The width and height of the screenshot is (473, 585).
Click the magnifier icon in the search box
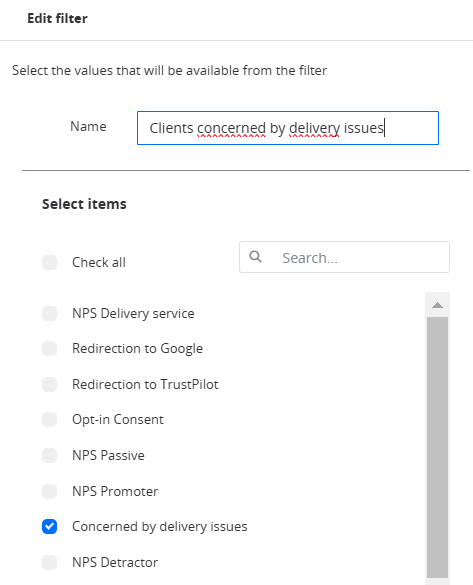(x=256, y=257)
